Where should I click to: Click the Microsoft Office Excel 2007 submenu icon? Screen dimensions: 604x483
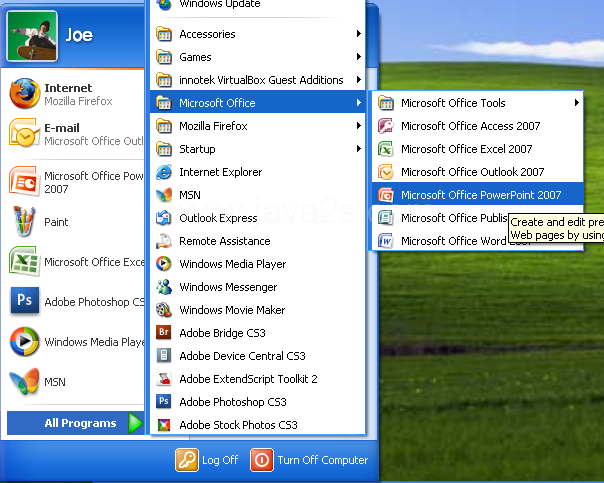coord(386,149)
